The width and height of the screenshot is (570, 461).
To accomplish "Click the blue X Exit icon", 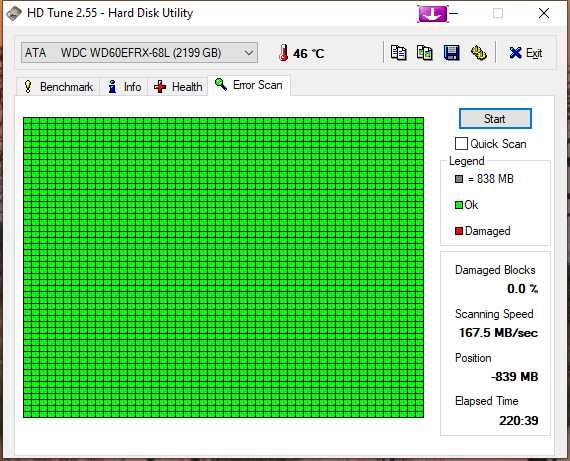I will point(515,53).
